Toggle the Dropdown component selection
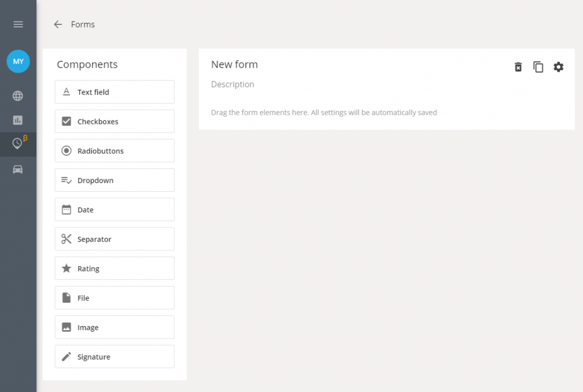Screen dimensions: 583x392 pos(114,180)
